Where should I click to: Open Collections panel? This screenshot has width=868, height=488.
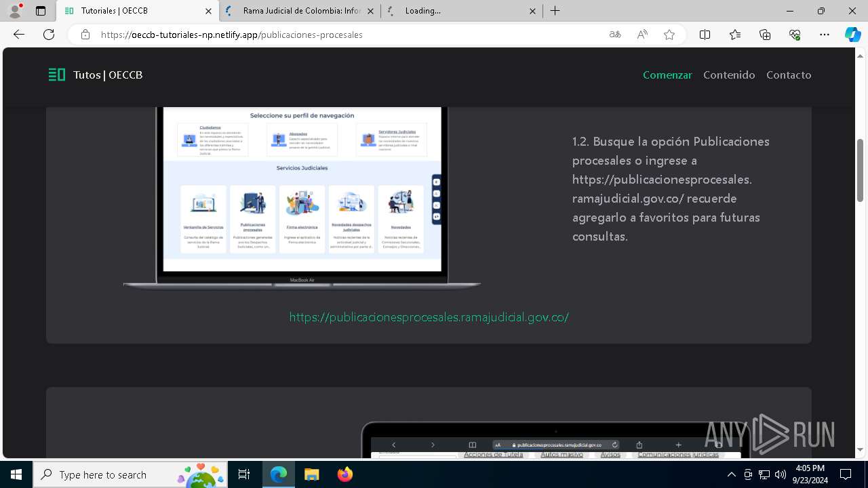tap(765, 35)
